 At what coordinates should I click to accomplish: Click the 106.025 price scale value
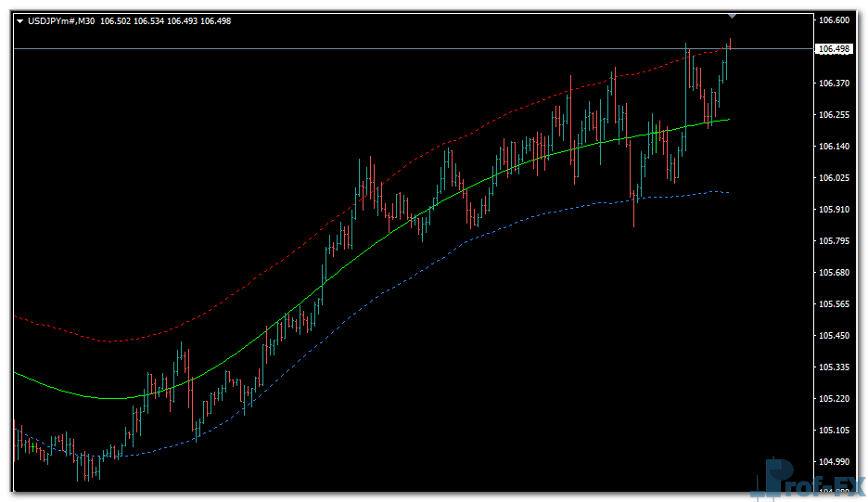tap(834, 178)
